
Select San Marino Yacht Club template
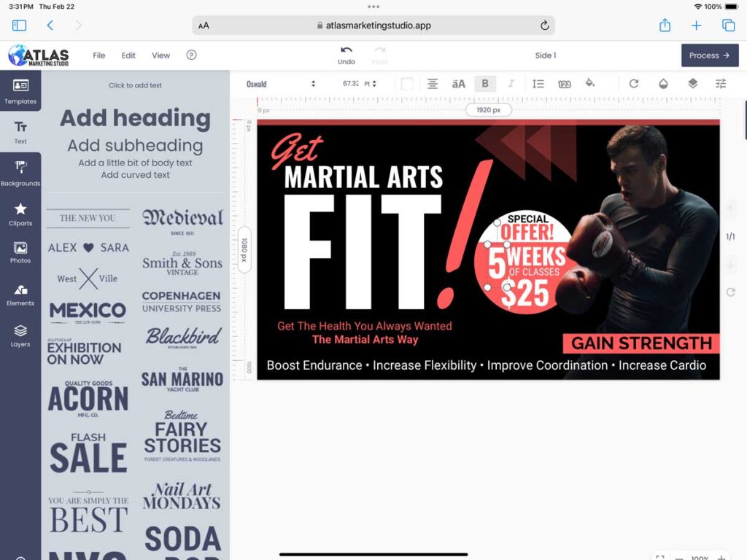(182, 379)
